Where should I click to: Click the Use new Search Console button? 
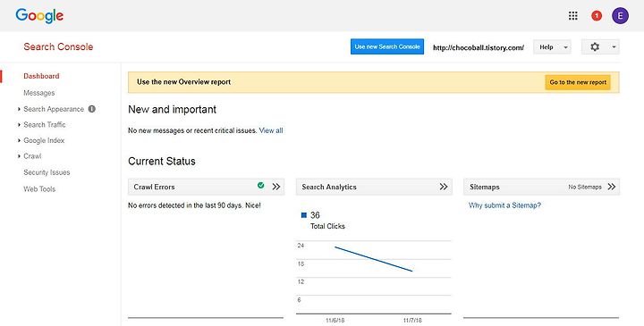(387, 46)
